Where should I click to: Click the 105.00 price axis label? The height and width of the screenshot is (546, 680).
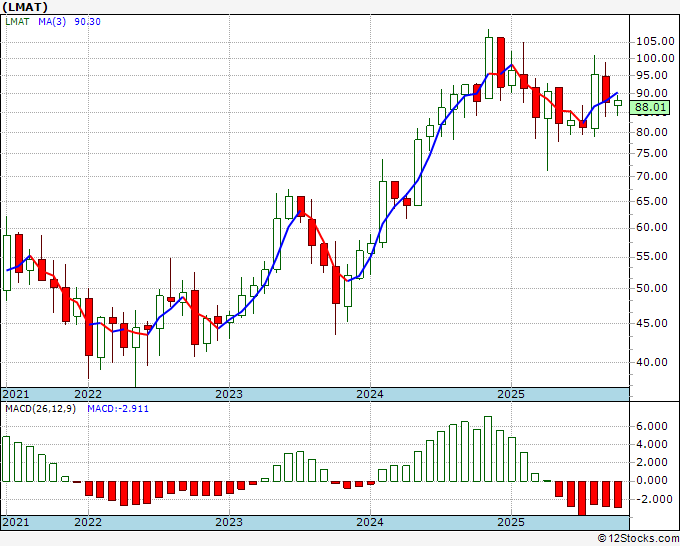click(652, 41)
